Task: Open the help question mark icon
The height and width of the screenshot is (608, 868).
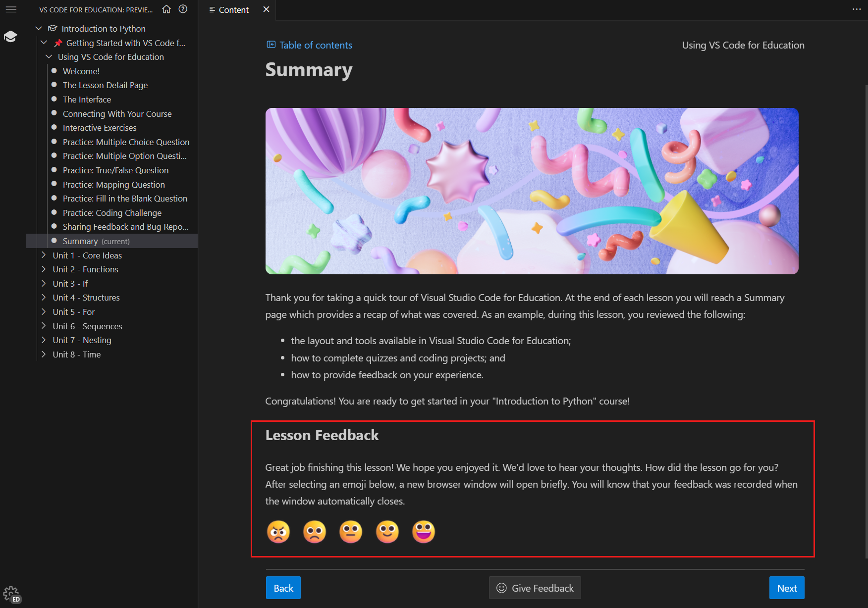Action: [183, 9]
